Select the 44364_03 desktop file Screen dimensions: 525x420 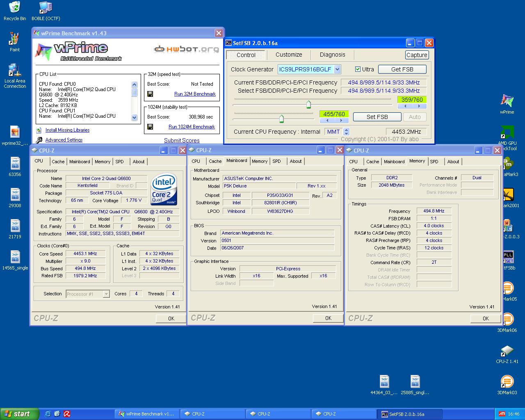[x=384, y=385]
